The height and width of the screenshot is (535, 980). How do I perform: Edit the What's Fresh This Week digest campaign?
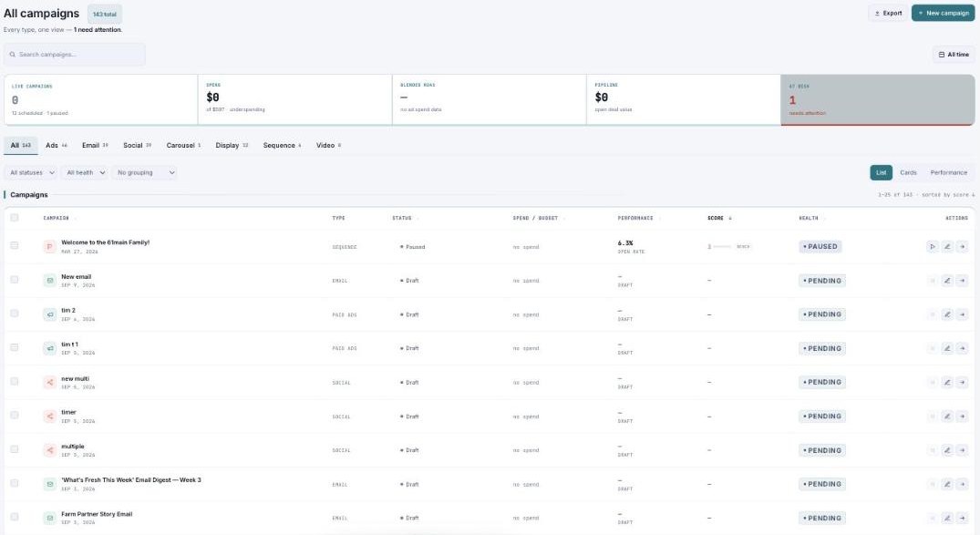click(x=947, y=484)
